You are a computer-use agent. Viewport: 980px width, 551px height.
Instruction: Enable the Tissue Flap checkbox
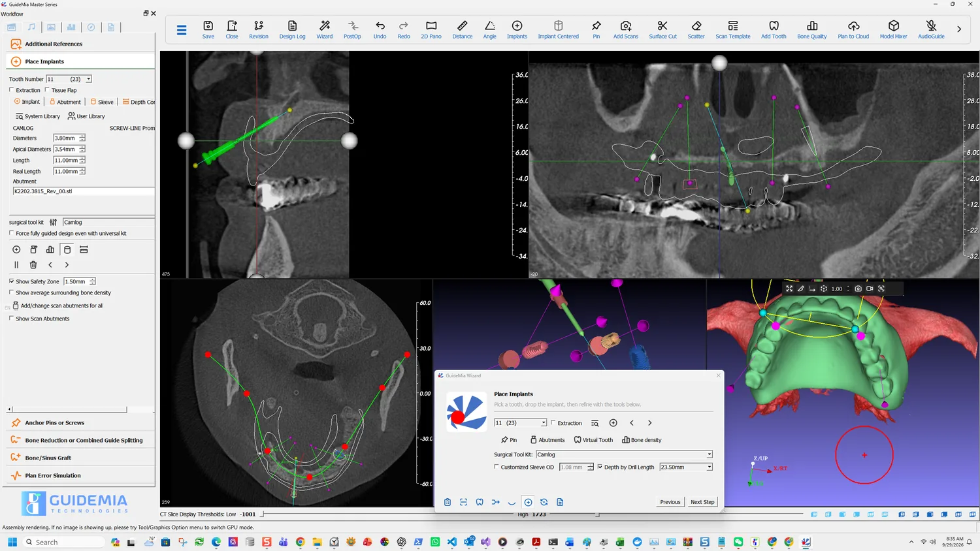coord(47,90)
